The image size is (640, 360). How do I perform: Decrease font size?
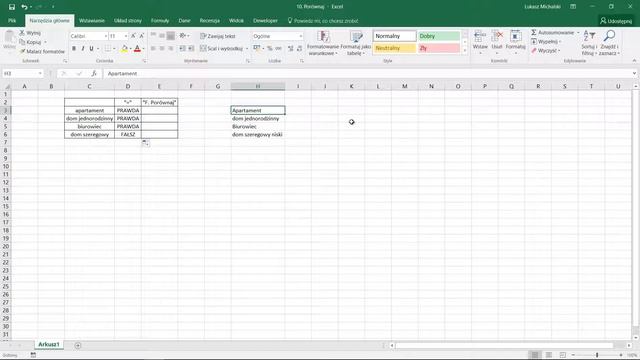142,36
